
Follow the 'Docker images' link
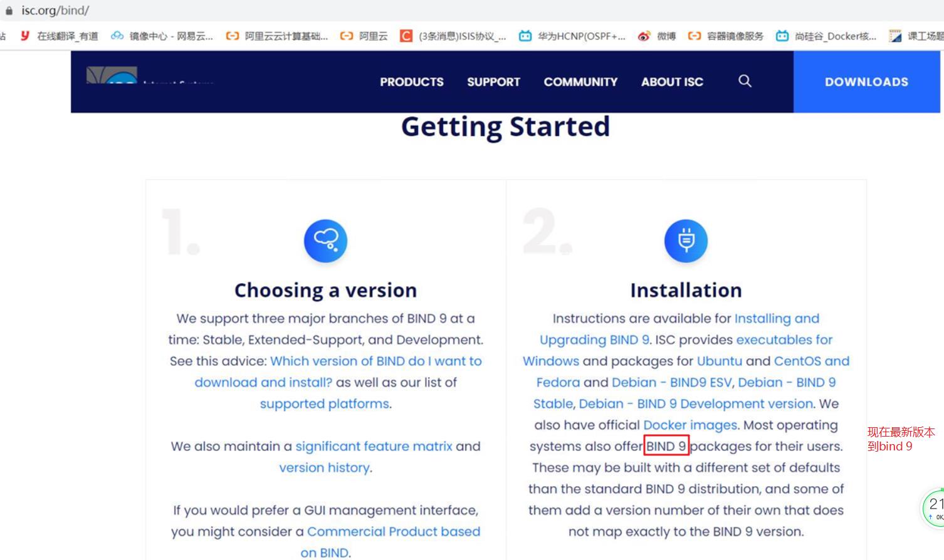(690, 425)
